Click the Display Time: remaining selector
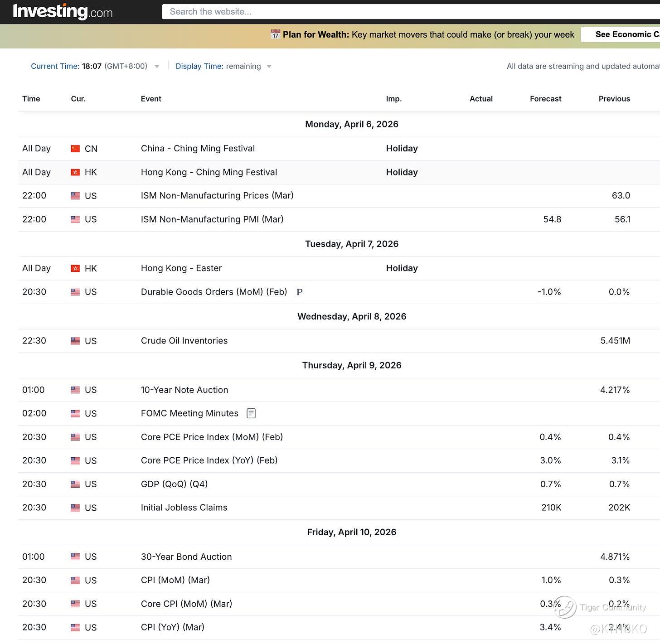 pos(218,66)
